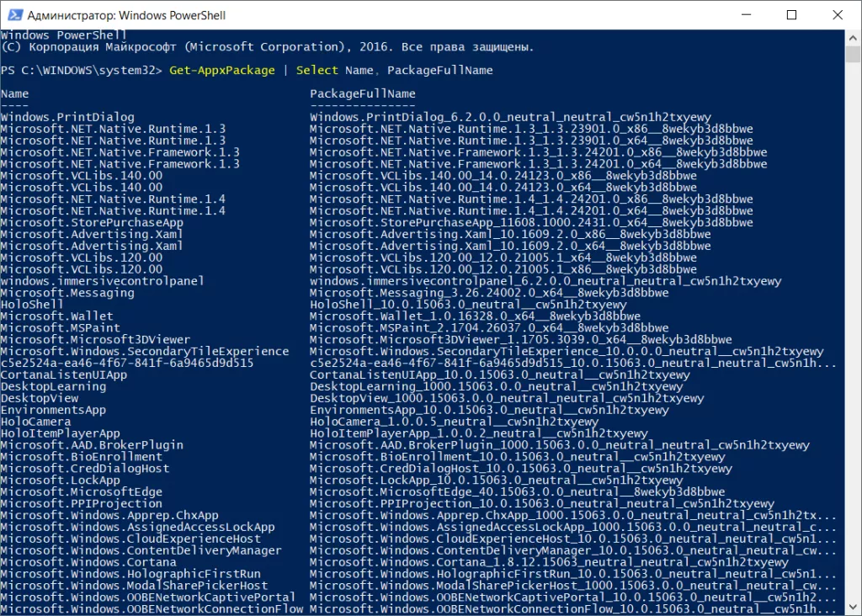Click Microsoft.Windows.ContentDeliveryManager name entry

tap(141, 550)
